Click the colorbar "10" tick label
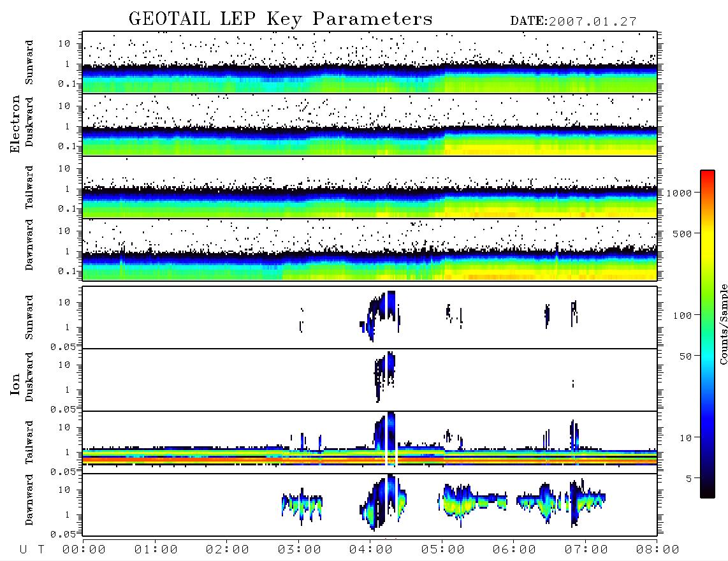This screenshot has height=561, width=728. click(x=685, y=438)
